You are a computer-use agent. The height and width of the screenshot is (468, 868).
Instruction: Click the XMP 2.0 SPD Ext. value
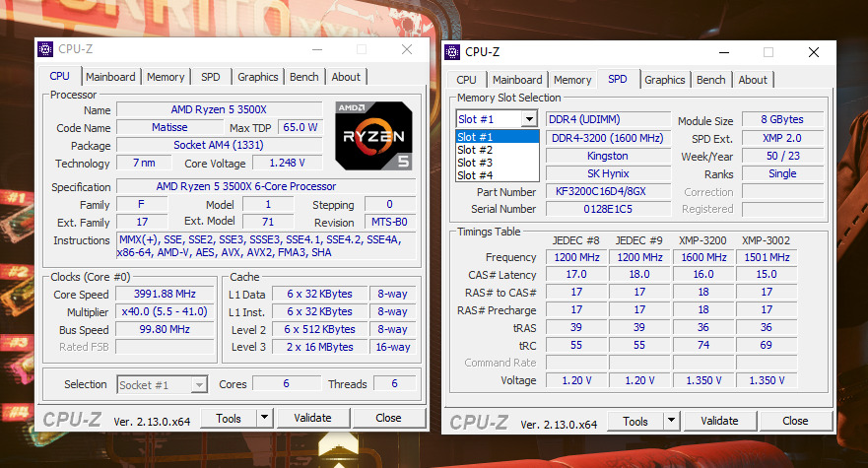(x=782, y=138)
